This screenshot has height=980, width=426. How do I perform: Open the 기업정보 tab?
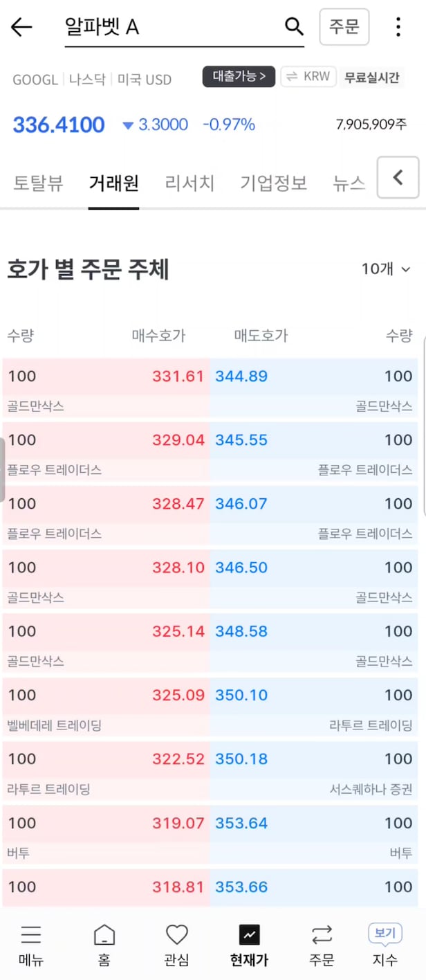click(273, 183)
